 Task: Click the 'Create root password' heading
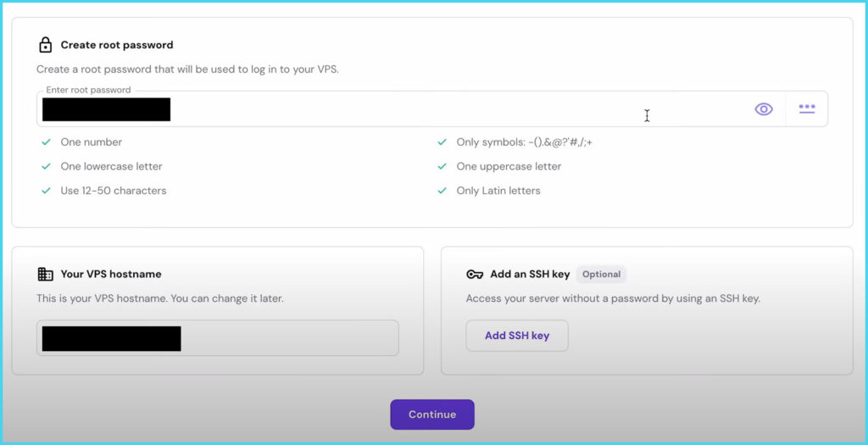click(117, 45)
